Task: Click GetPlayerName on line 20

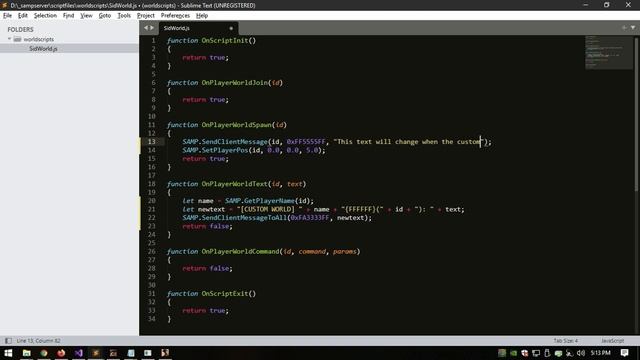Action: (x=269, y=201)
